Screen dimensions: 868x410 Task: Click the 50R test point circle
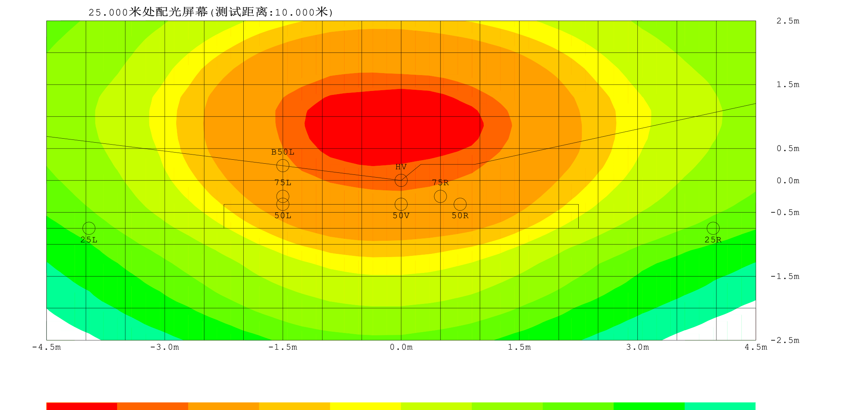pos(460,204)
